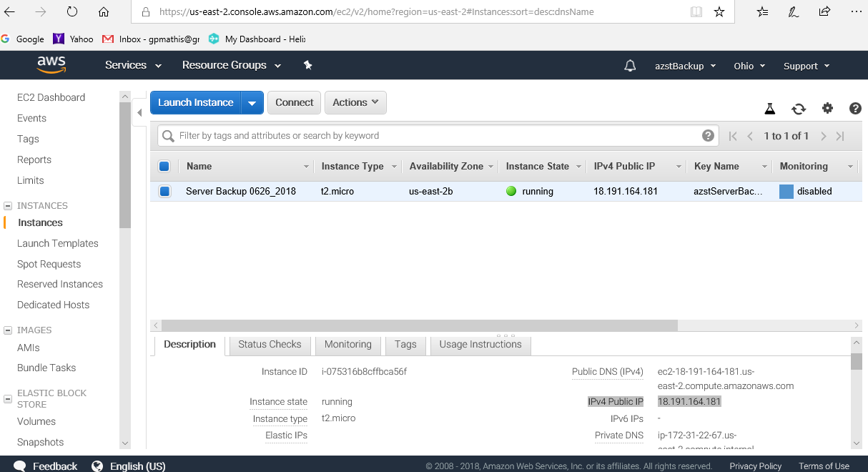Go to Volumes in the sidebar

pos(36,422)
